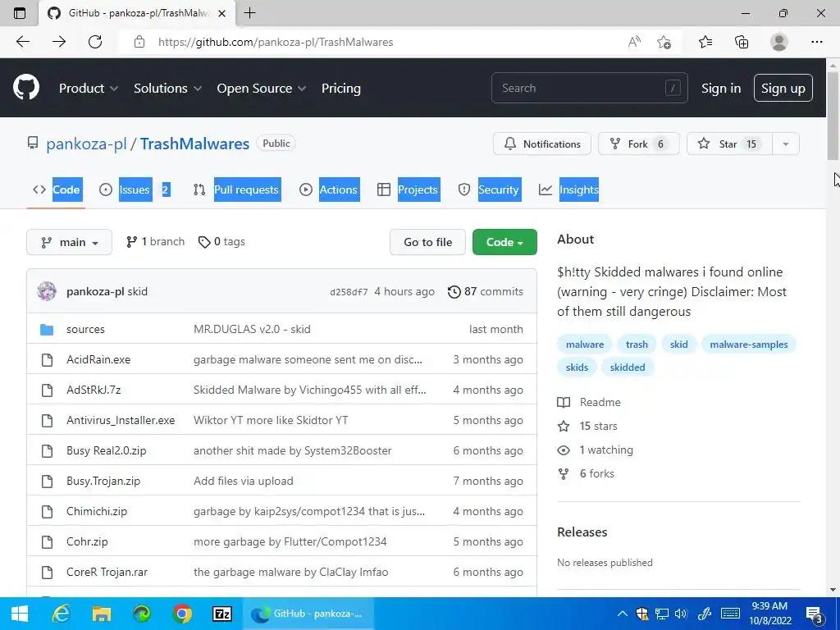Image resolution: width=840 pixels, height=630 pixels.
Task: Open Windows Start menu
Action: point(20,614)
